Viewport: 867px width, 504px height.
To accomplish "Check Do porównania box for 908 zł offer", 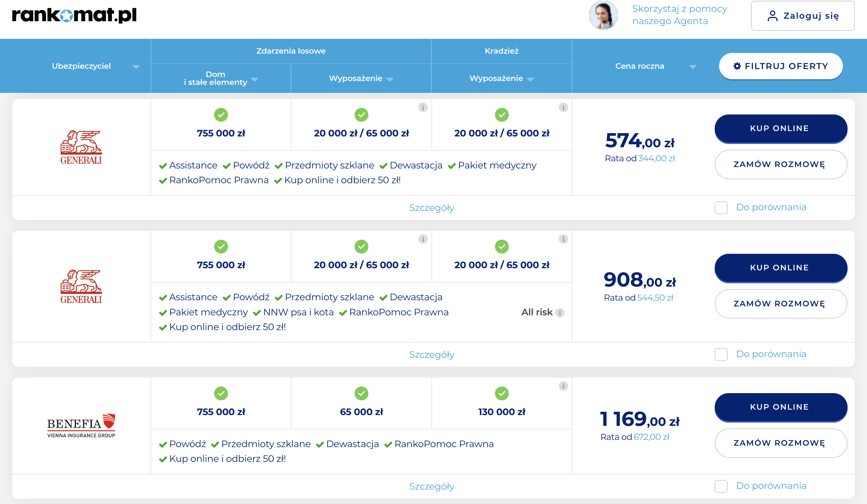I will click(721, 355).
